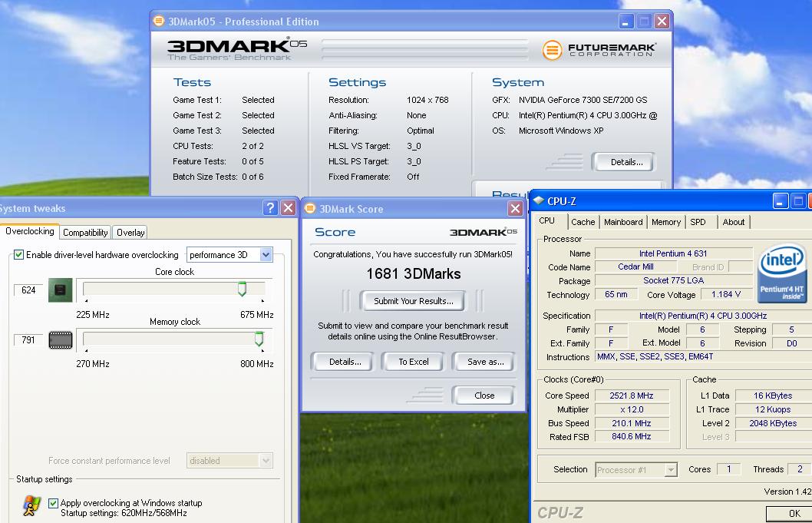
Task: Click the System tweaks help question mark
Action: (270, 208)
